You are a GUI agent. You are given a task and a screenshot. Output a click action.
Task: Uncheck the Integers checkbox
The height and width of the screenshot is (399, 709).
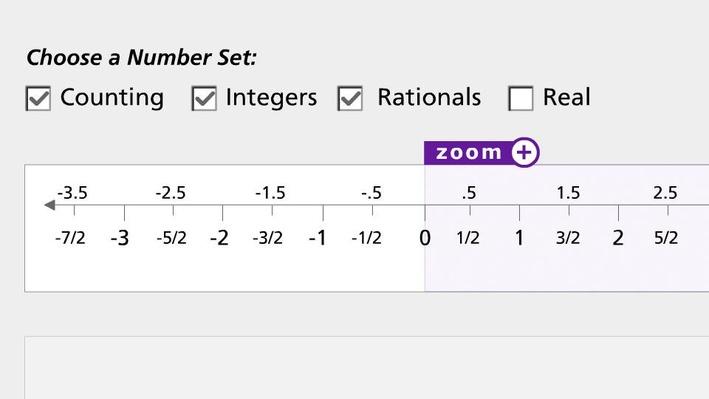(x=204, y=98)
